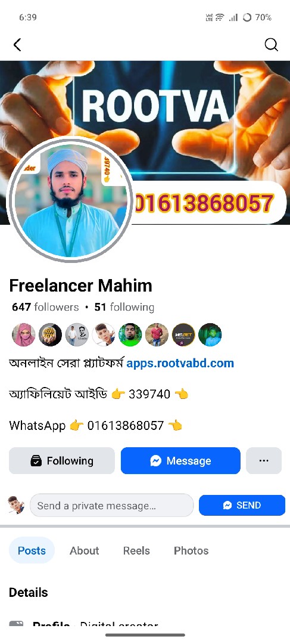Select the Posts tab

tap(32, 550)
